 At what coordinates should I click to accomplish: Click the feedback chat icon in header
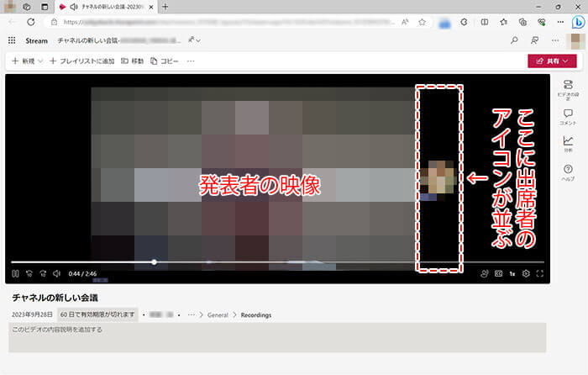click(x=535, y=40)
